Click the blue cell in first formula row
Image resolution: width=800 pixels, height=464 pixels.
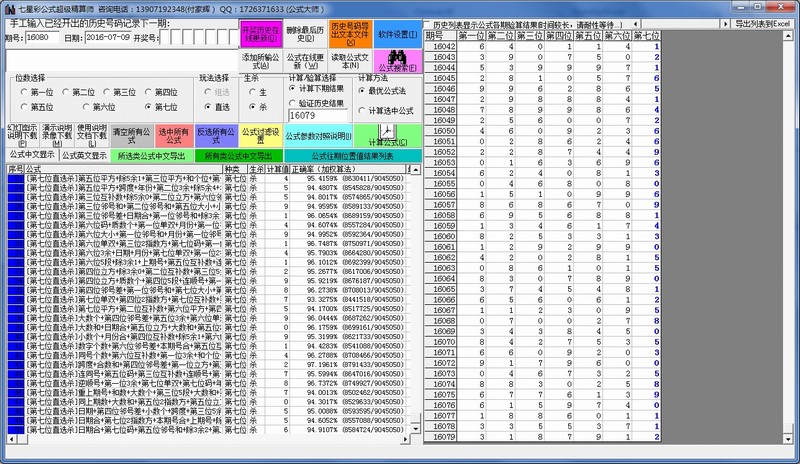pyautogui.click(x=15, y=177)
